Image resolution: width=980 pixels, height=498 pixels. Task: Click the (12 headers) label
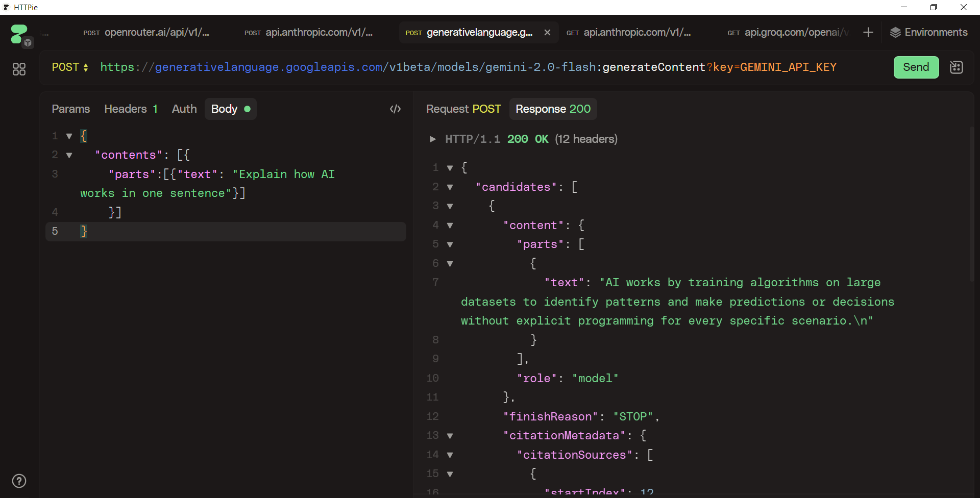(x=586, y=139)
